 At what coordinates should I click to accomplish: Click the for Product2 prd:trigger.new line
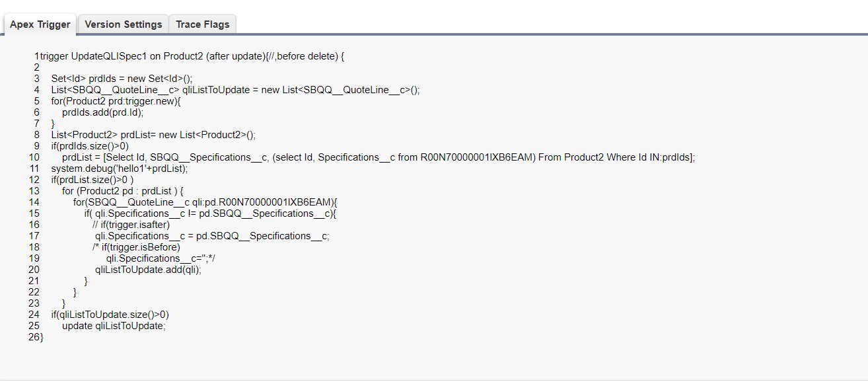[116, 101]
